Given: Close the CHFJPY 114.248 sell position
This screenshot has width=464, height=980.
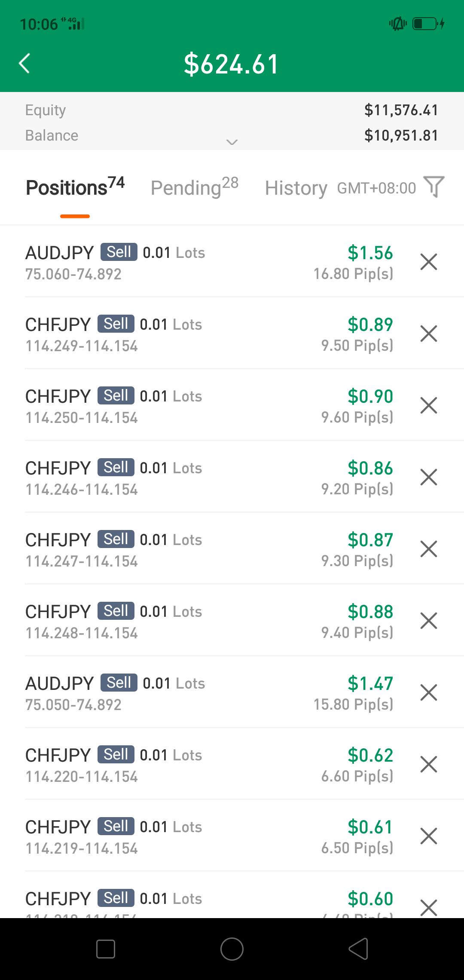Looking at the screenshot, I should coord(428,621).
